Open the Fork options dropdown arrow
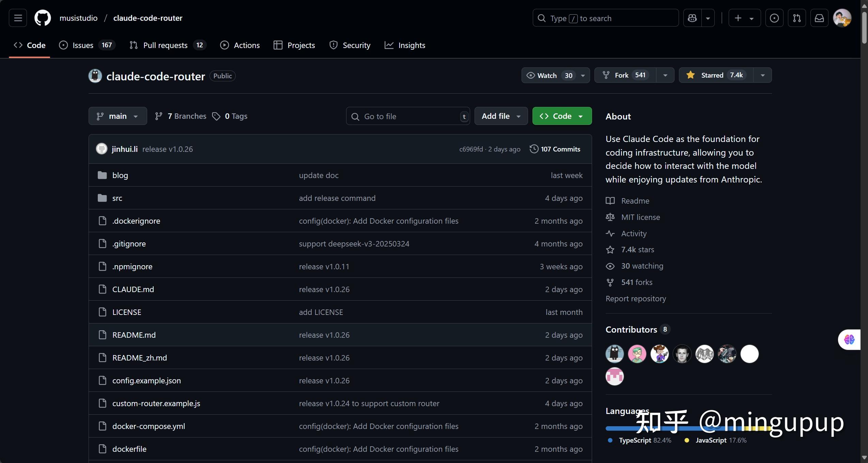 tap(665, 75)
